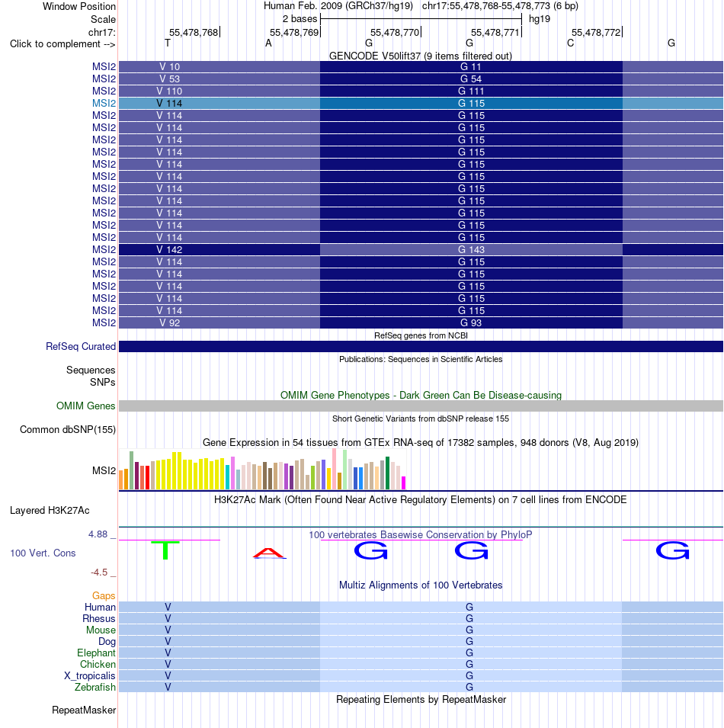Screen dimensions: 724x728
Task: Select MSI2 transcript codon V 10
Action: click(x=169, y=67)
